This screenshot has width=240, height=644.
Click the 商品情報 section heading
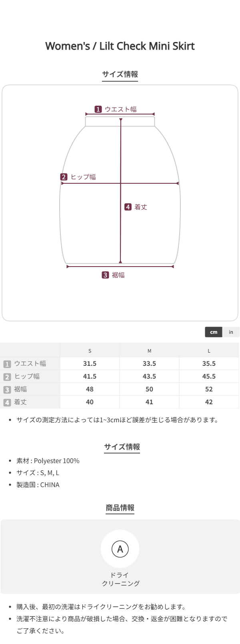pyautogui.click(x=120, y=508)
